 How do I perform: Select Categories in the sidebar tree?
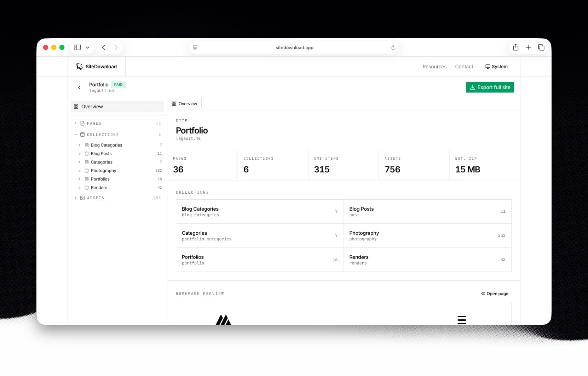click(x=120, y=162)
